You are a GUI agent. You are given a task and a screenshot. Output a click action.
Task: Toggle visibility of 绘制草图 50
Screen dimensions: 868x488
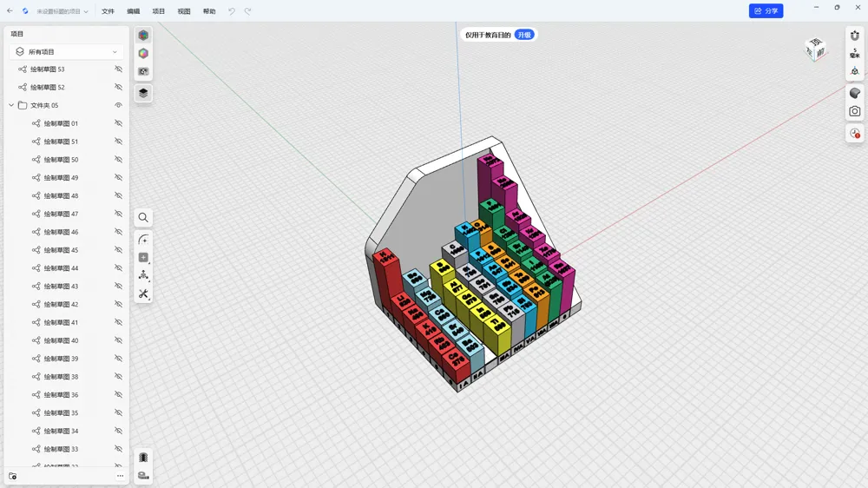click(118, 160)
